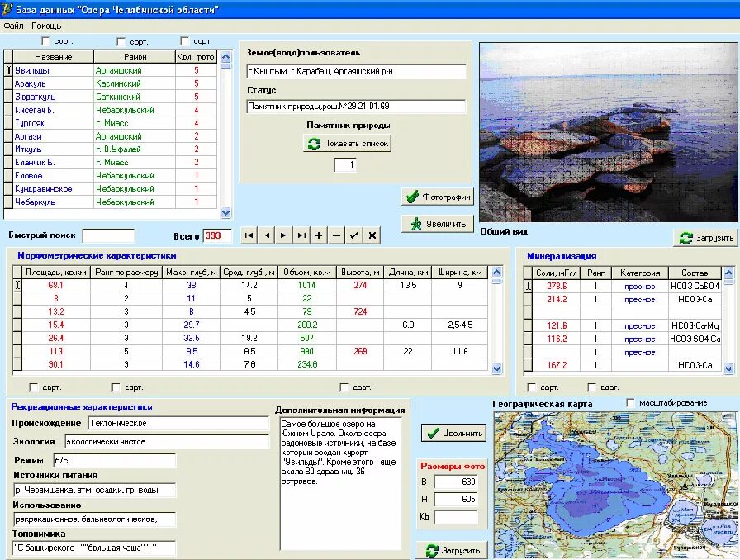Image resolution: width=740 pixels, height=560 pixels.
Task: Click salt value 278.6 in mineralization table
Action: coord(557,286)
